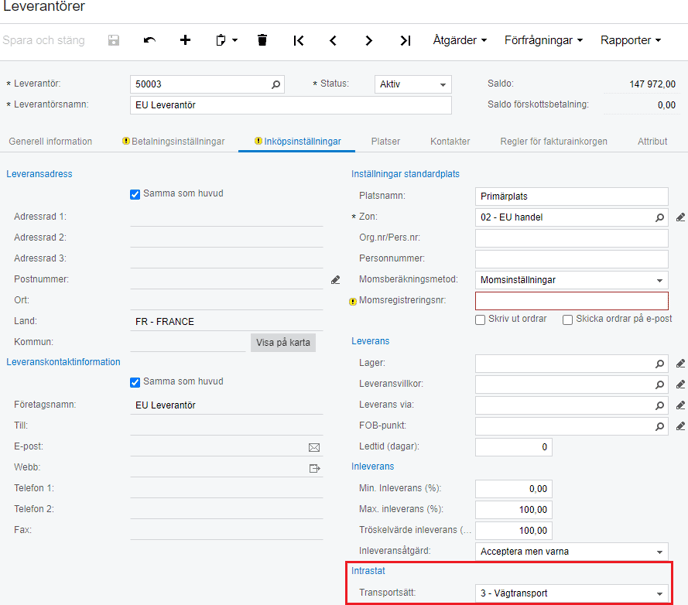
Task: Go to last record icon
Action: coord(405,41)
